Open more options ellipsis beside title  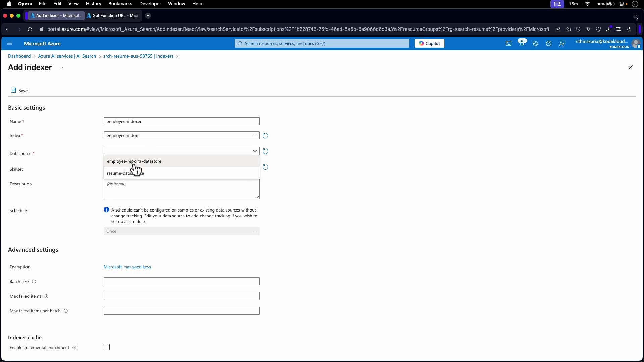pyautogui.click(x=63, y=67)
